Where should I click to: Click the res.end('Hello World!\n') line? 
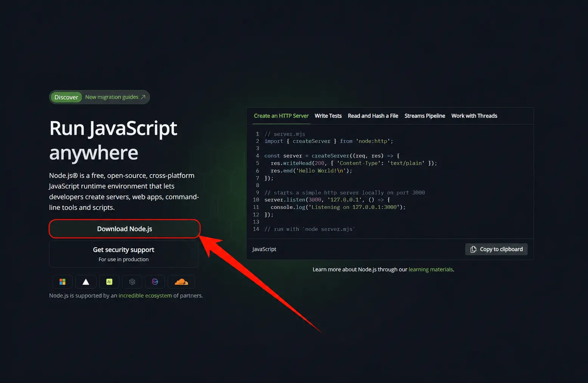pyautogui.click(x=312, y=171)
